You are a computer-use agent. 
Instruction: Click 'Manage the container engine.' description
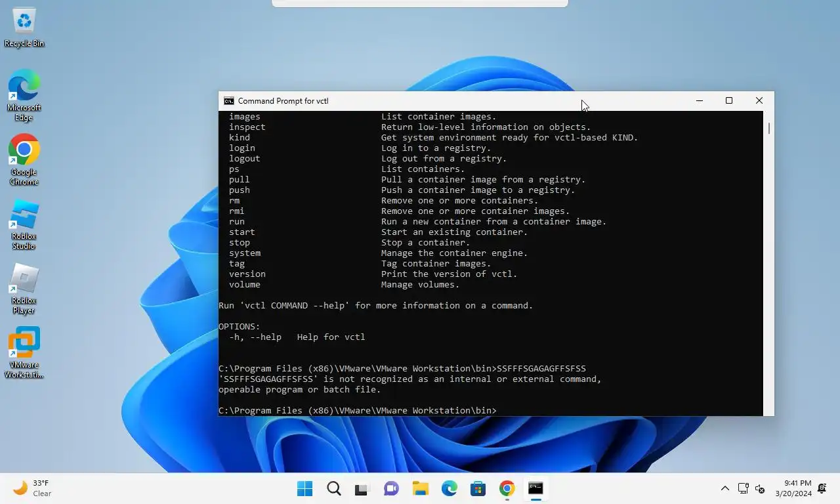pyautogui.click(x=455, y=253)
